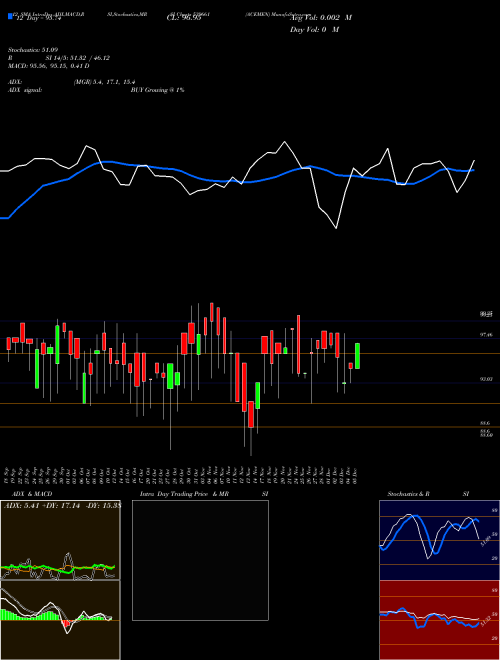Select the '12 Day = 95.74' legend text
The width and height of the screenshot is (500, 660).
click(x=39, y=18)
